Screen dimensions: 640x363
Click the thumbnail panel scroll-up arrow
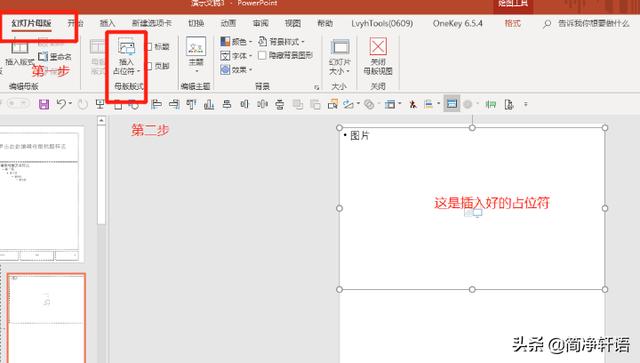coord(101,120)
